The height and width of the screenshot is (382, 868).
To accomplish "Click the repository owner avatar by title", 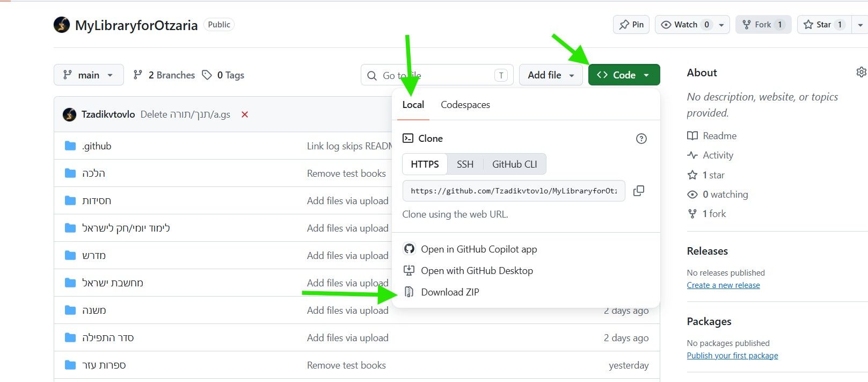I will [62, 25].
